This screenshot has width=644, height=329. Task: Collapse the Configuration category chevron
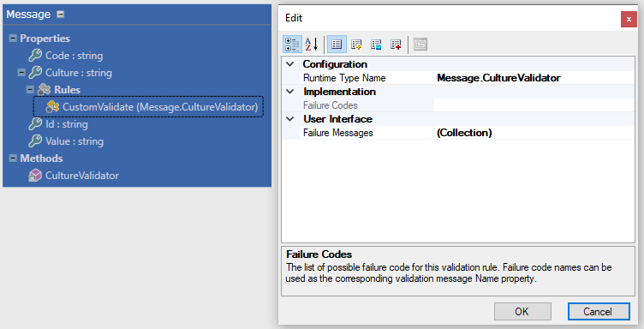point(290,64)
